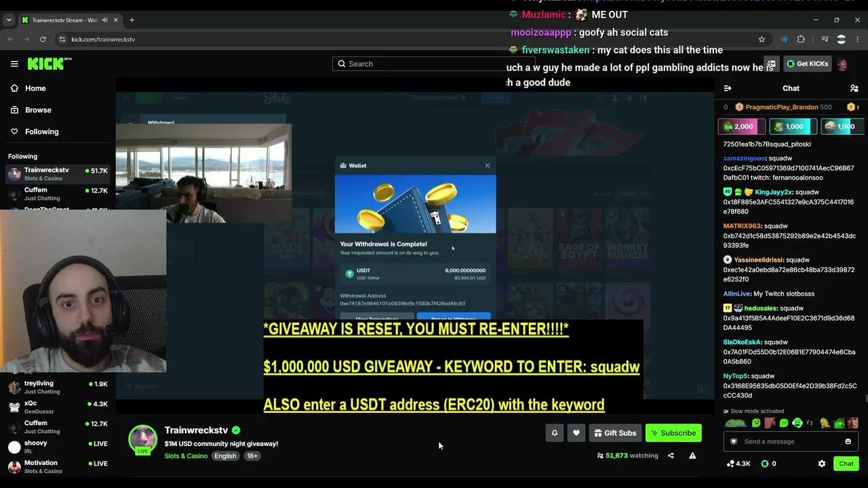Open chat settings gear icon

822,464
